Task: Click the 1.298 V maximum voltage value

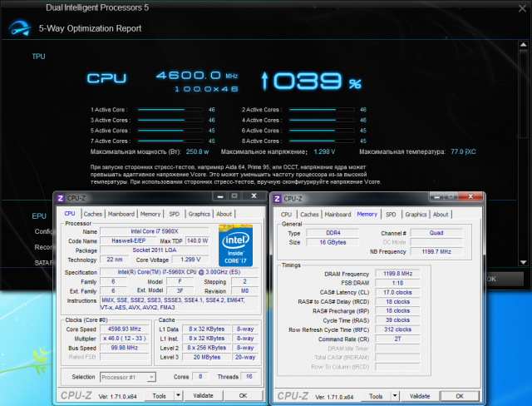Action: (x=324, y=151)
